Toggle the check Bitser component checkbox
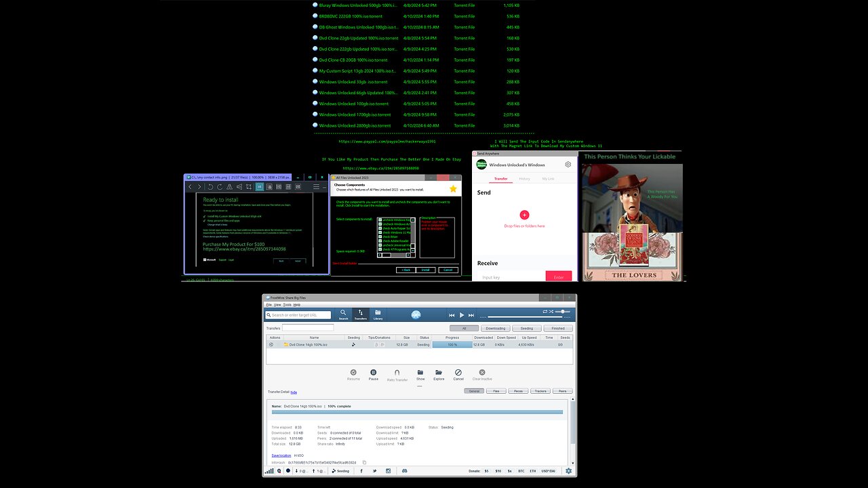 point(380,237)
